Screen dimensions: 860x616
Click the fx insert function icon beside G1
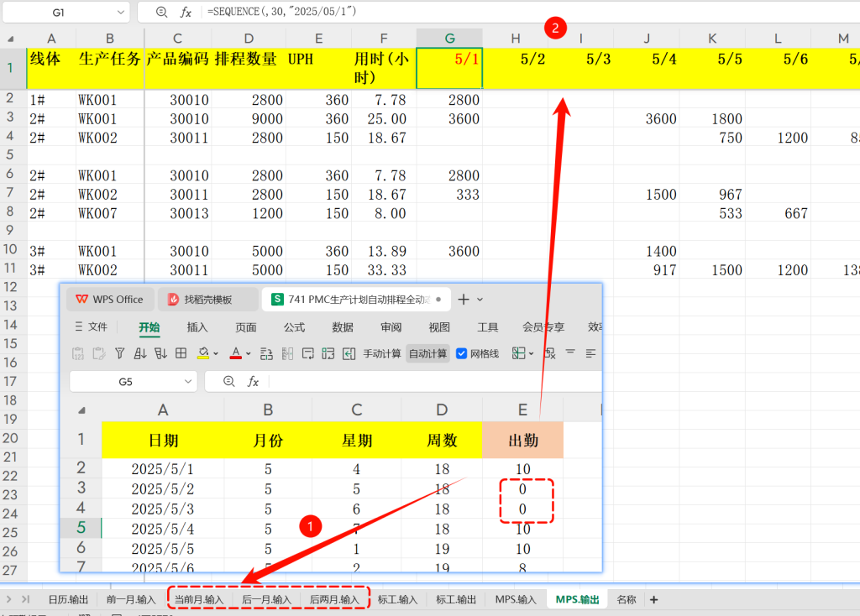[186, 12]
